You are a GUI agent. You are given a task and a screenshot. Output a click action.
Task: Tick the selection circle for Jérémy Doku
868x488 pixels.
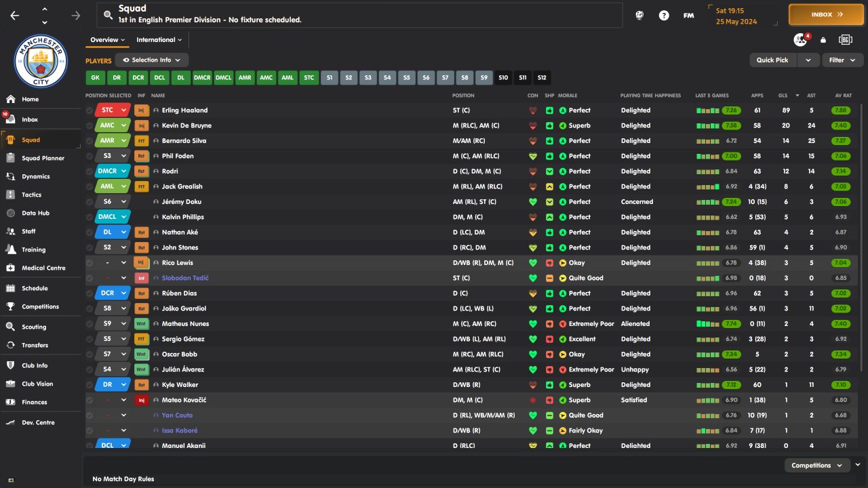(x=90, y=201)
